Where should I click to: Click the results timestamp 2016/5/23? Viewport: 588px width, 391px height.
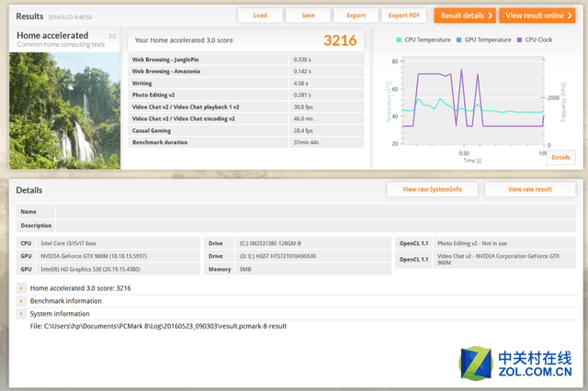(70, 17)
